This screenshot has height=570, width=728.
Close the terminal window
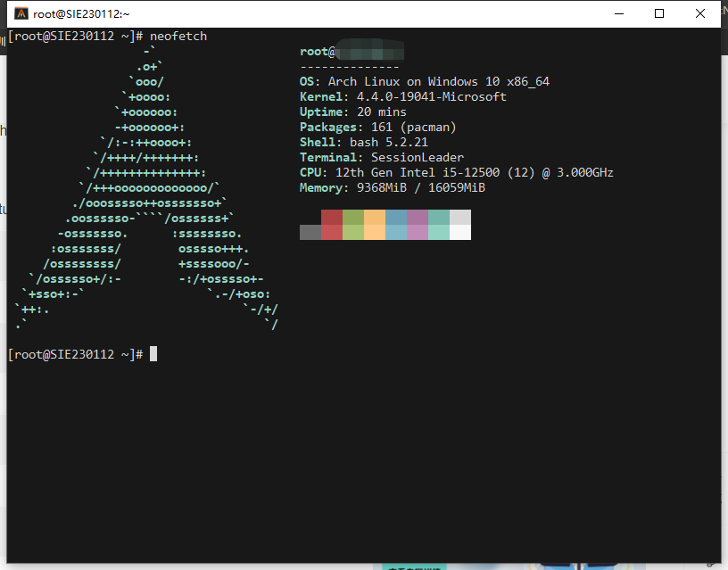tap(699, 13)
